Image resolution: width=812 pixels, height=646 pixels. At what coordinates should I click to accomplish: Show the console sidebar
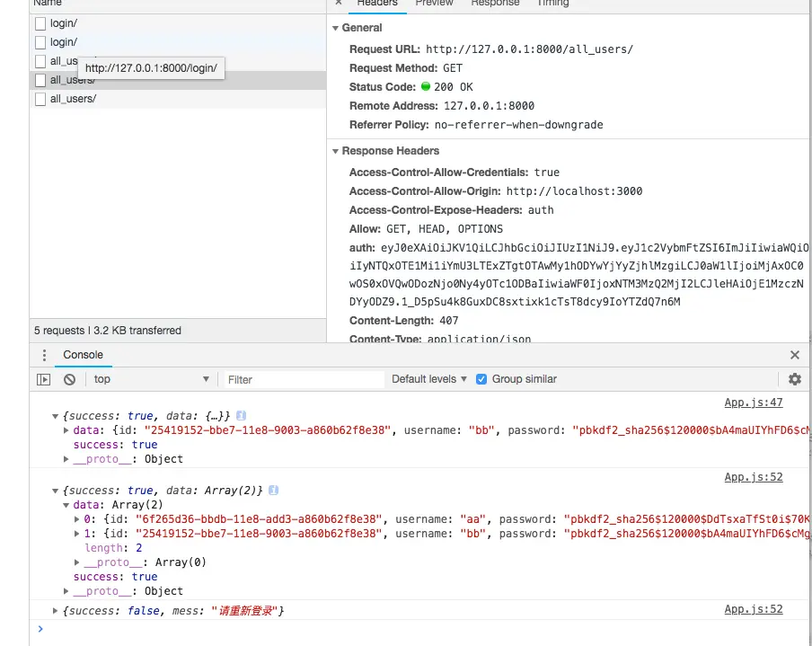coord(43,380)
